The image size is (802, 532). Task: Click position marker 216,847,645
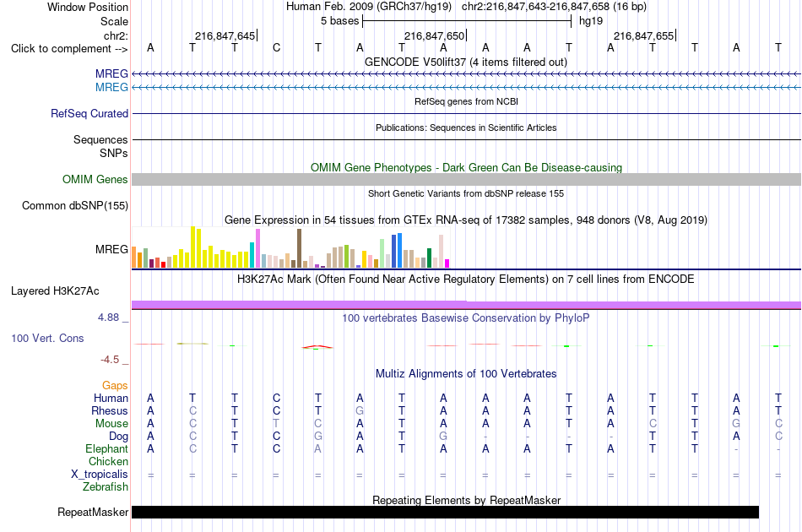225,35
